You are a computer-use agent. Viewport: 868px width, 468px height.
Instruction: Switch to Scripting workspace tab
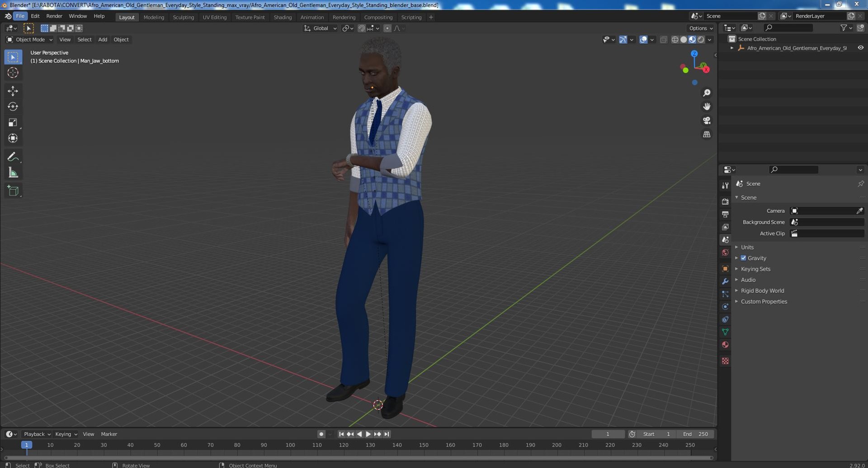click(411, 17)
